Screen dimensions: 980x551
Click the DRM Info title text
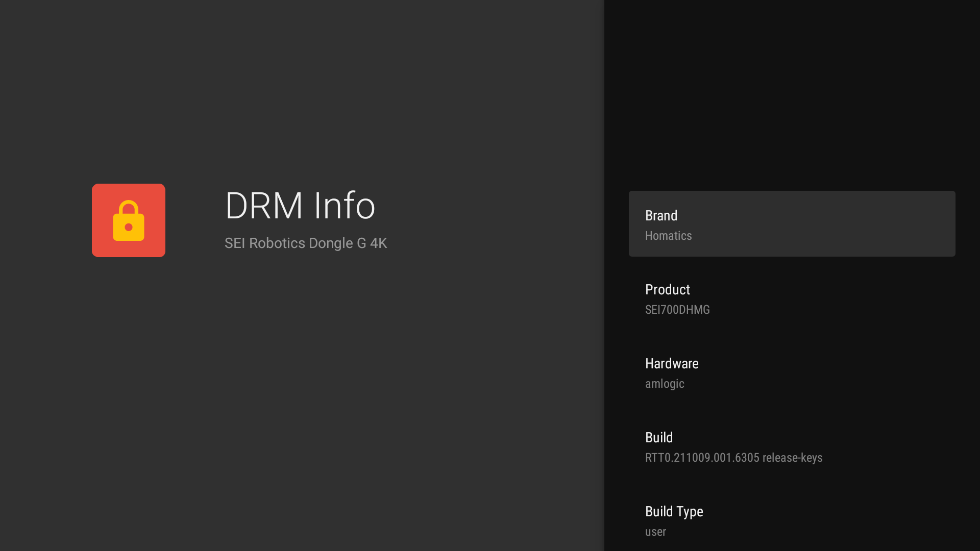pos(300,206)
